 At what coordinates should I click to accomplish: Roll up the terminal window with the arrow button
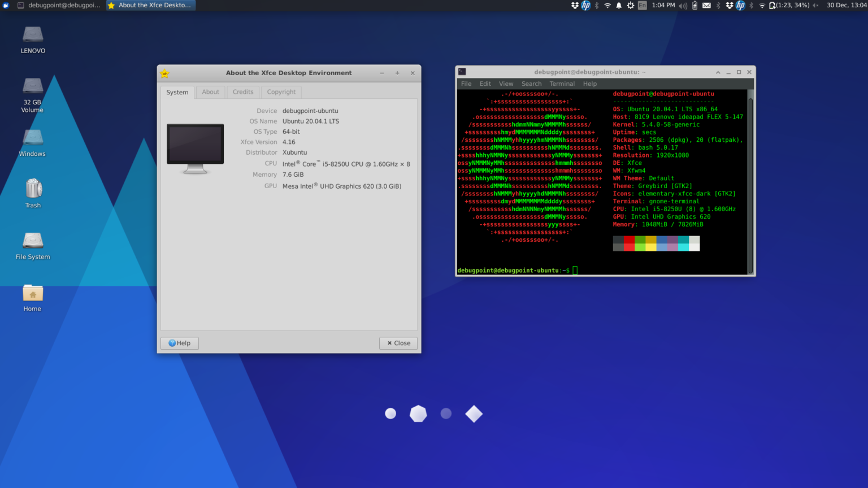pos(718,72)
